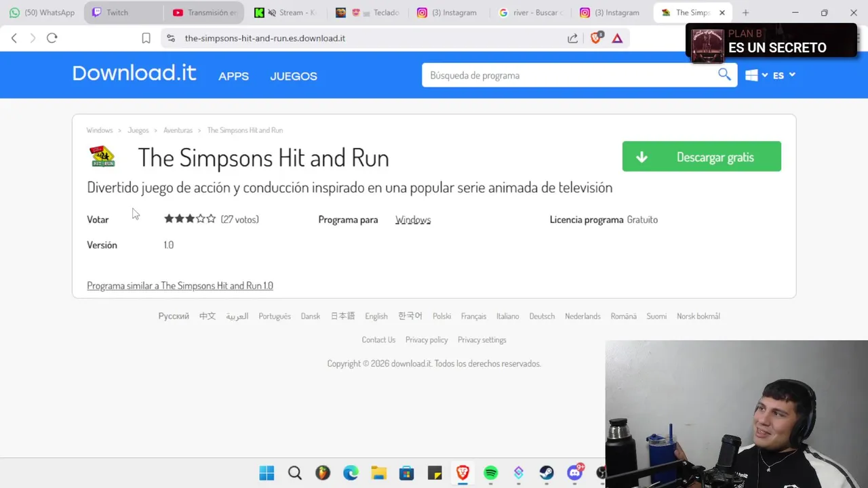
Task: Click the Búsqueda de programa search field
Action: point(570,75)
